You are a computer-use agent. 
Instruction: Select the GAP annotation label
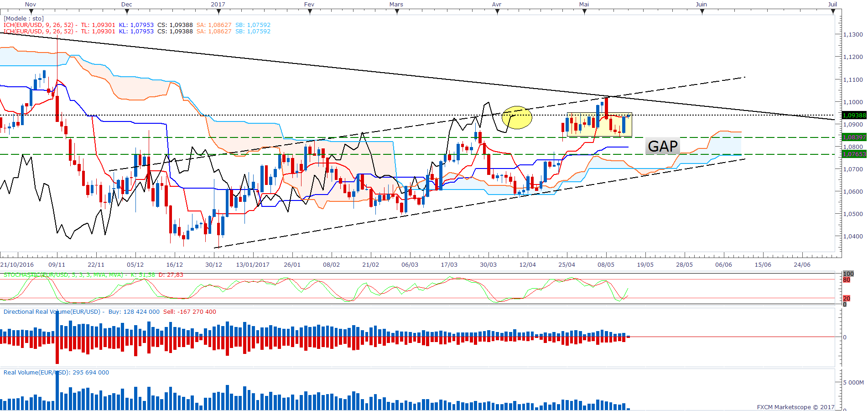point(663,146)
